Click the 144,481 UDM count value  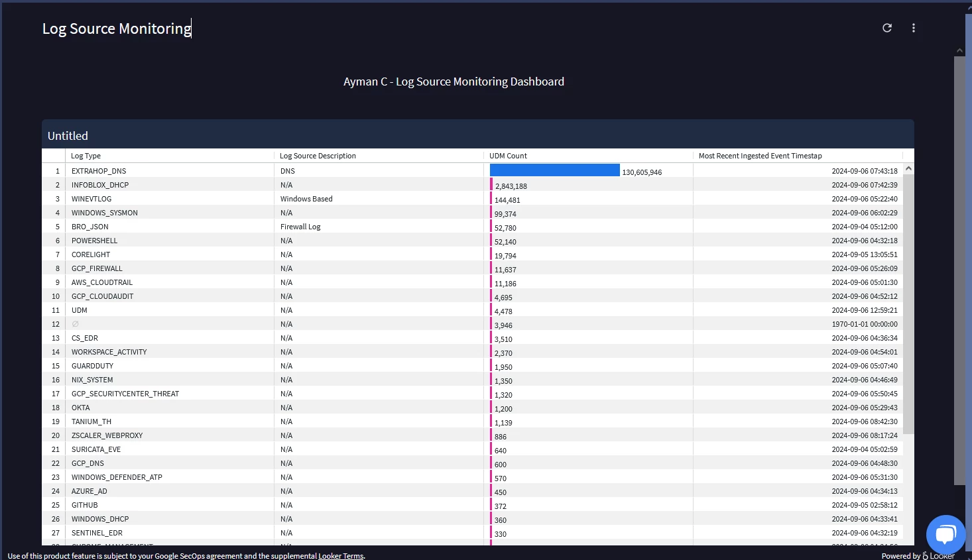point(507,200)
